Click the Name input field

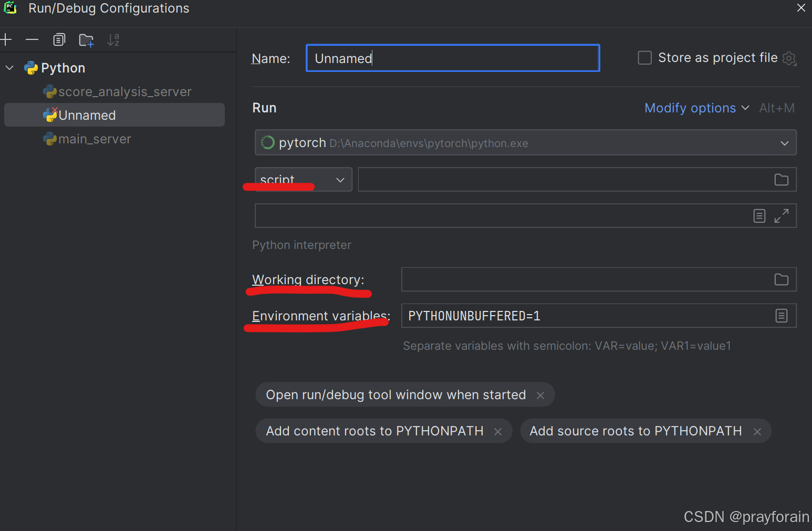pyautogui.click(x=452, y=58)
